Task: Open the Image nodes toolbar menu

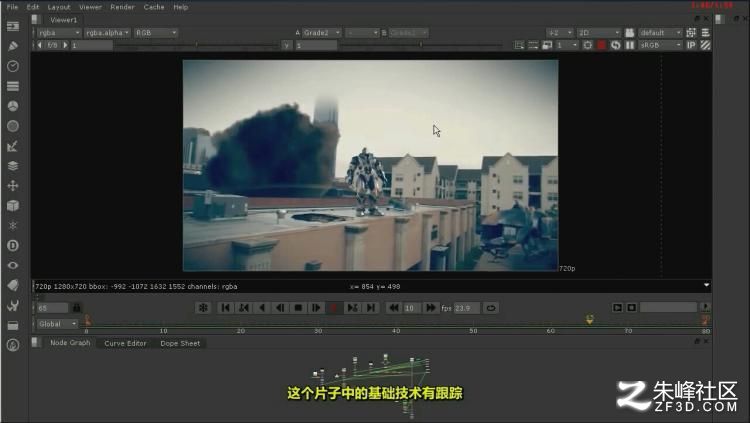Action: (13, 26)
